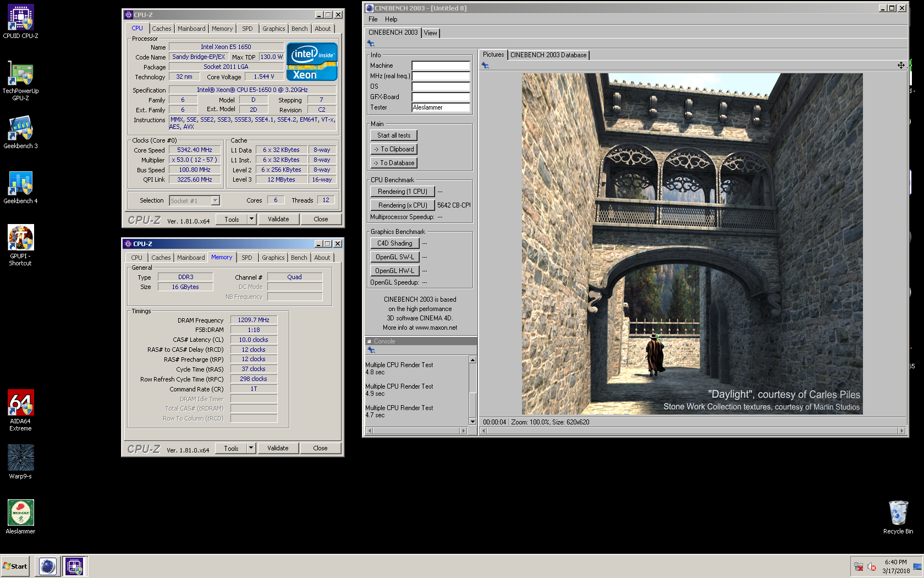Screen dimensions: 924x578
Task: Run the C4D Shading test
Action: (395, 243)
